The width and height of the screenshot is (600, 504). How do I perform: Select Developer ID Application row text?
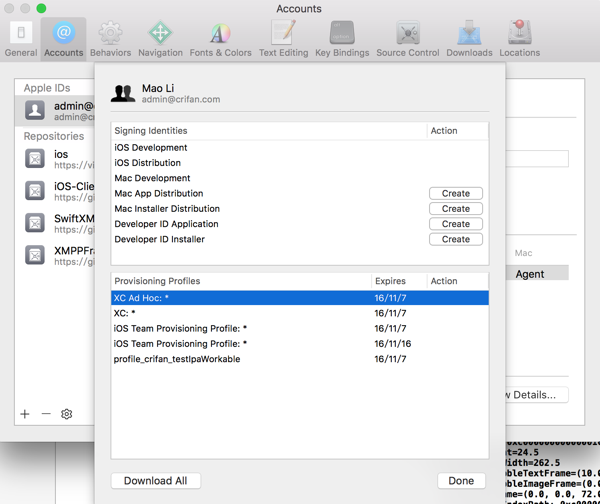[x=166, y=224]
